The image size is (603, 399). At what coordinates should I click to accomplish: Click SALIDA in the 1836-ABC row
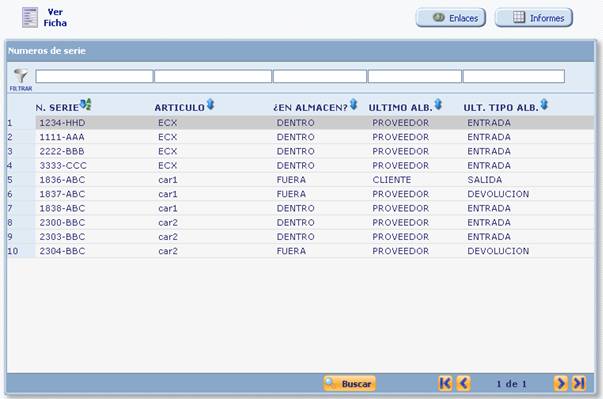tap(485, 180)
